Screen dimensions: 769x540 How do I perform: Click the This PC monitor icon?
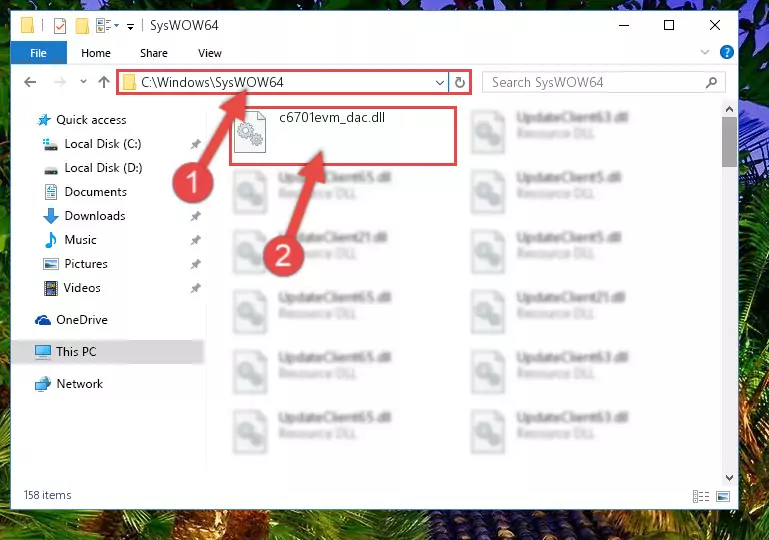point(43,352)
